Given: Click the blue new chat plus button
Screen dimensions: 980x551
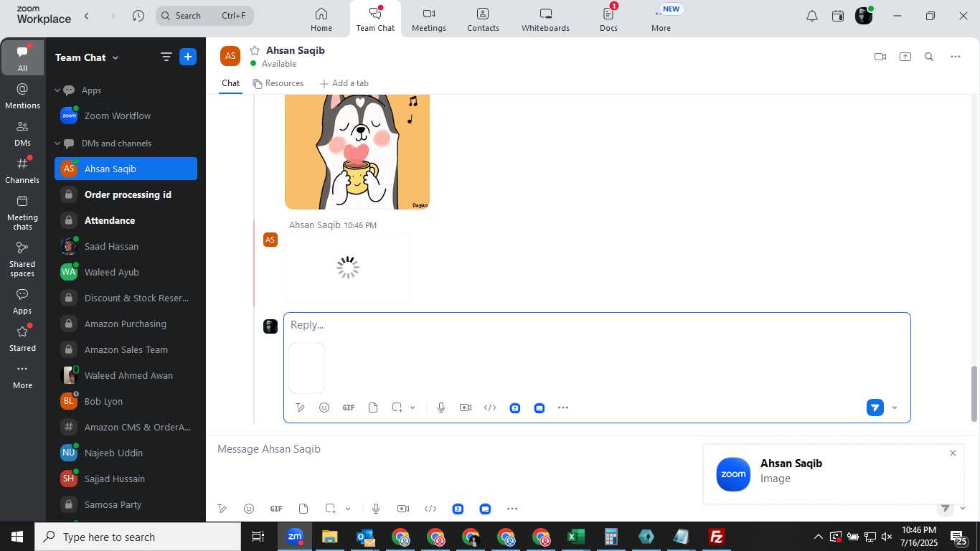Looking at the screenshot, I should [188, 57].
